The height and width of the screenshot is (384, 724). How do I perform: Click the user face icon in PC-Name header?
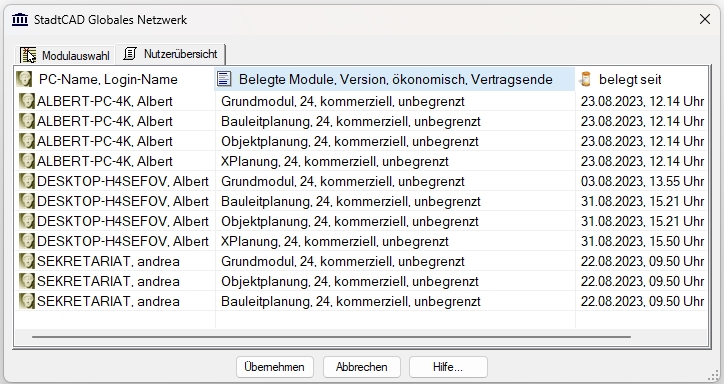(24, 79)
